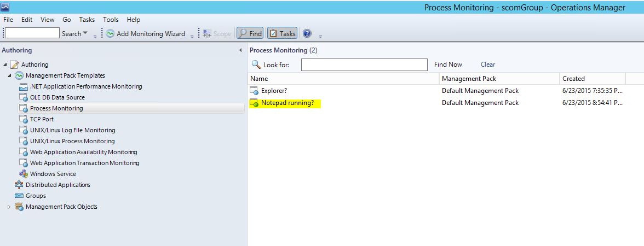Select Process Monitoring in the tree
This screenshot has height=246, width=644.
[56, 108]
